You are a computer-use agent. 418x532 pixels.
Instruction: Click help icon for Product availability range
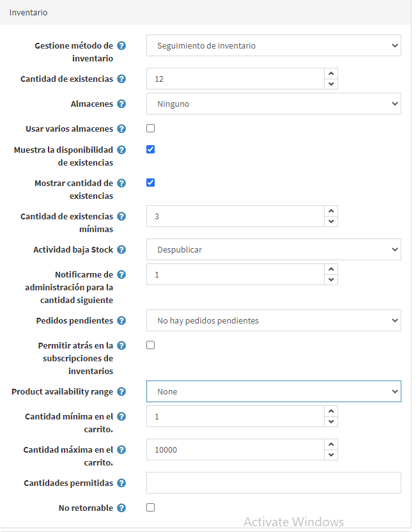click(x=121, y=391)
